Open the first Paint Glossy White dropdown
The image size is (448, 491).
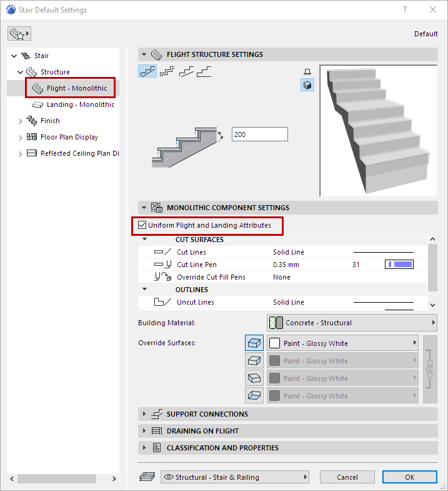[342, 343]
